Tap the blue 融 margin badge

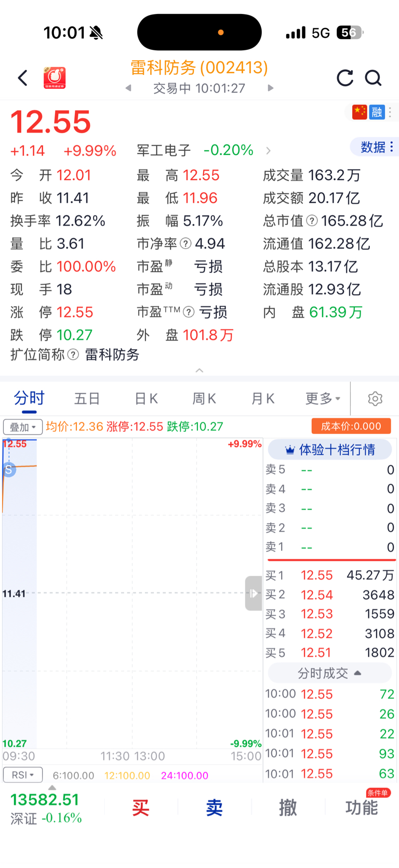(x=377, y=112)
